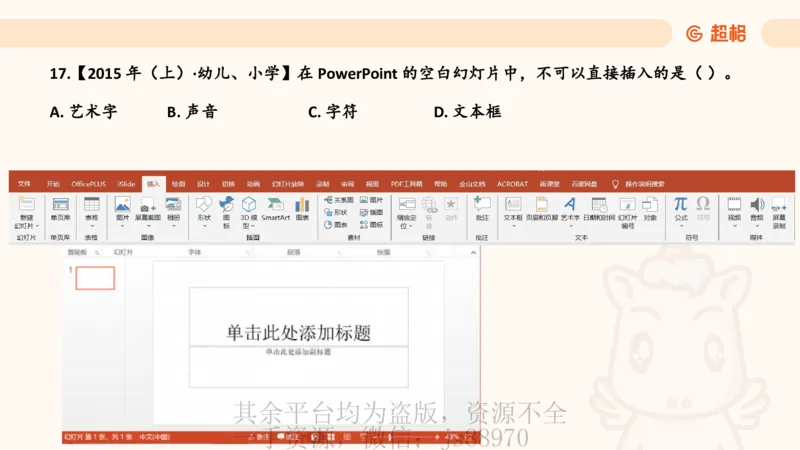Click the 音频 (Audio) speaker icon
800x450 pixels.
[x=757, y=205]
